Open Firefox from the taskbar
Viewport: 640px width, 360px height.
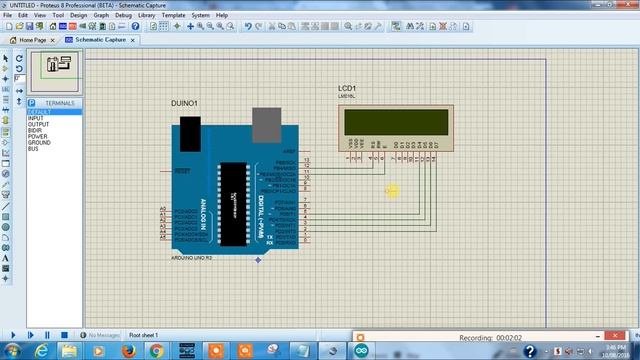(x=129, y=351)
